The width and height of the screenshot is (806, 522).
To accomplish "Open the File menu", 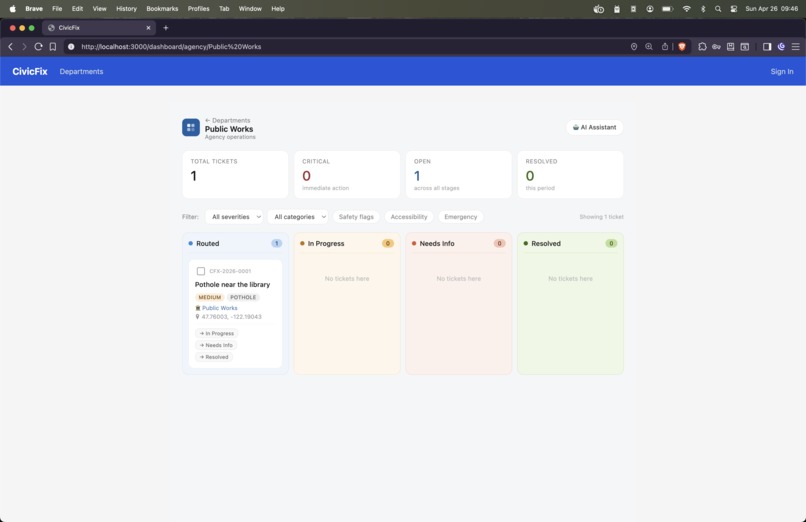I will coord(57,9).
